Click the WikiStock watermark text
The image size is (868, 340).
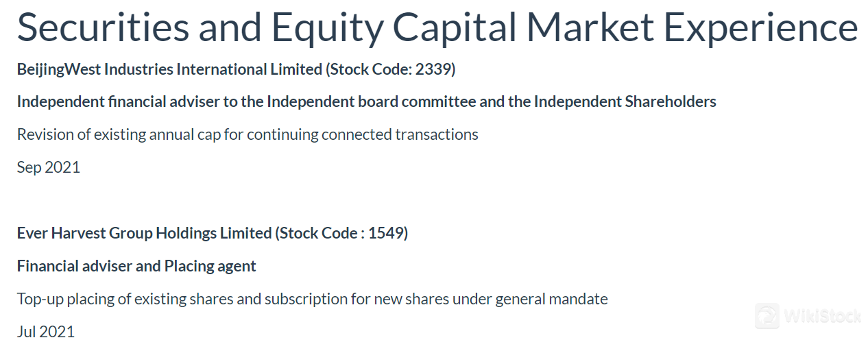[x=823, y=317]
